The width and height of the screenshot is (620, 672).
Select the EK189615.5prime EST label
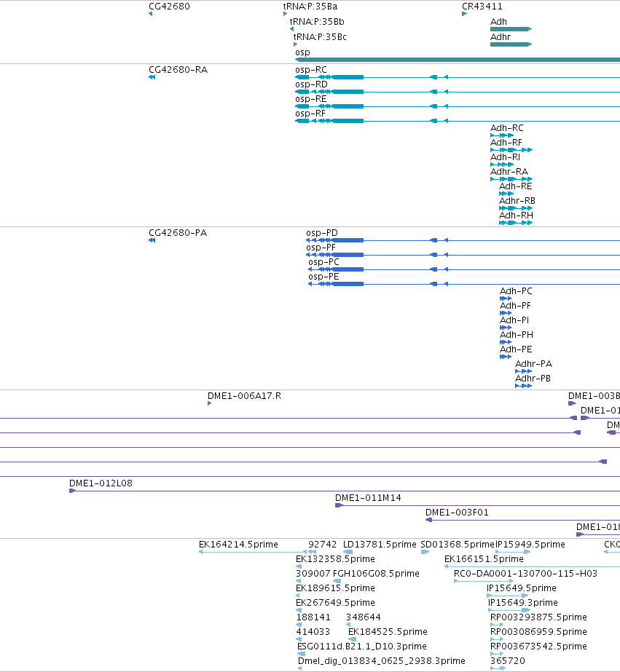(x=335, y=588)
